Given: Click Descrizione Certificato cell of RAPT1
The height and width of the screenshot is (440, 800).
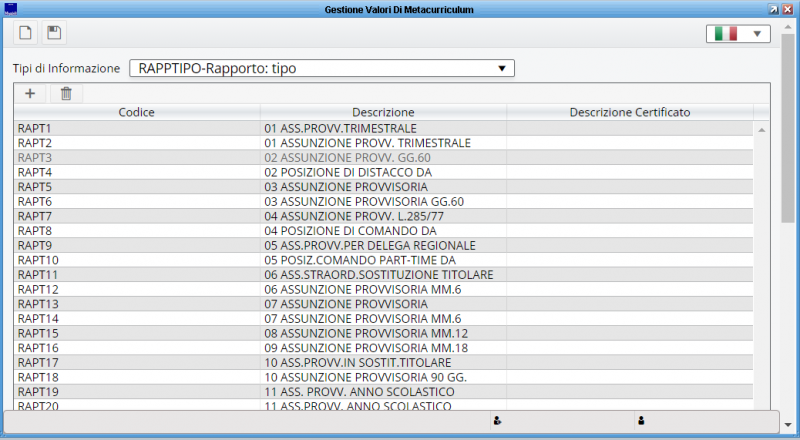Looking at the screenshot, I should coord(630,128).
